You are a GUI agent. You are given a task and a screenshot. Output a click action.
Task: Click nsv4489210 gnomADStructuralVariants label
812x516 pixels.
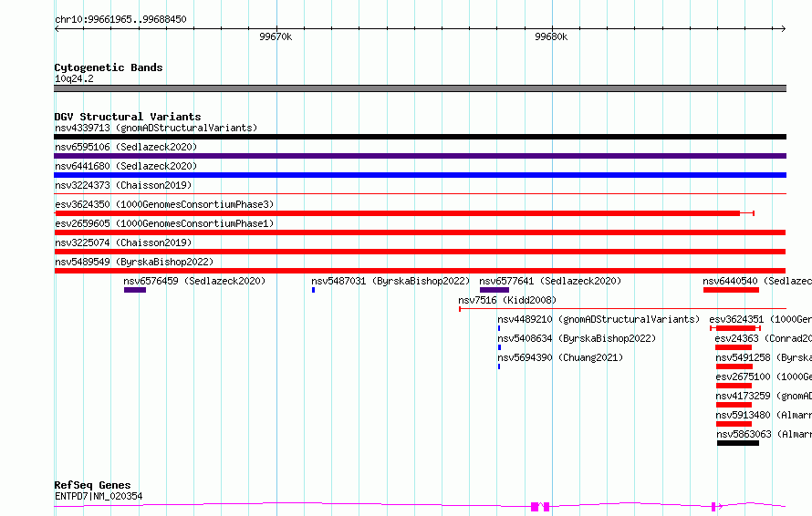[599, 319]
